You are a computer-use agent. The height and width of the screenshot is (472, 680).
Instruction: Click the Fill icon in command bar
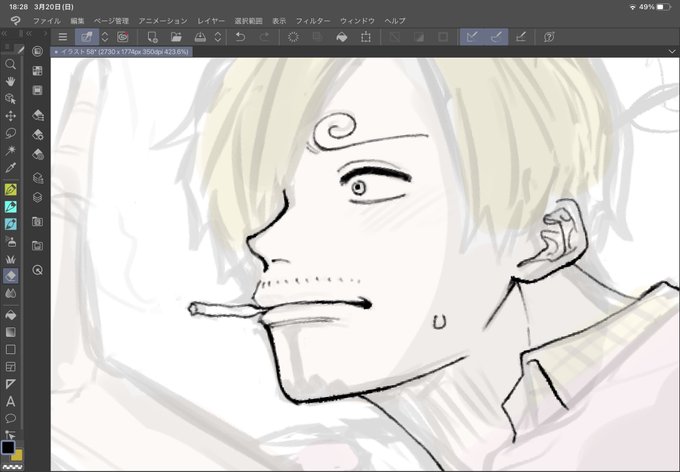pos(342,37)
